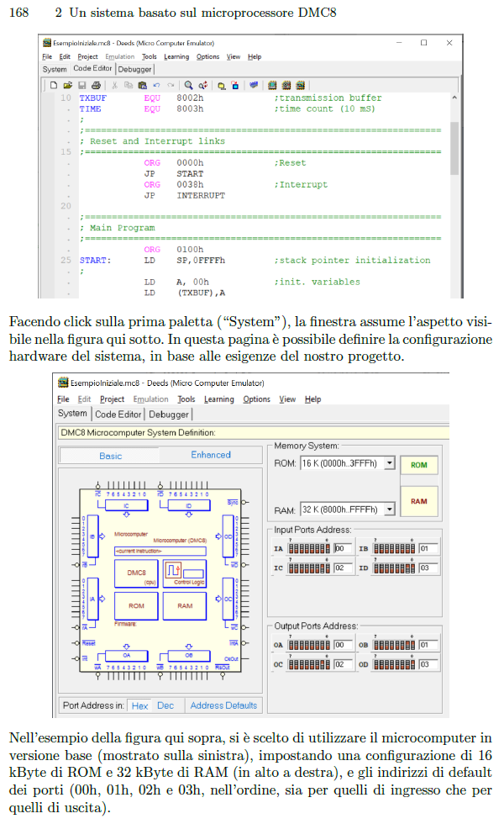The image size is (504, 824).
Task: Click the Replace icon beside the magnifier
Action: pyautogui.click(x=203, y=85)
